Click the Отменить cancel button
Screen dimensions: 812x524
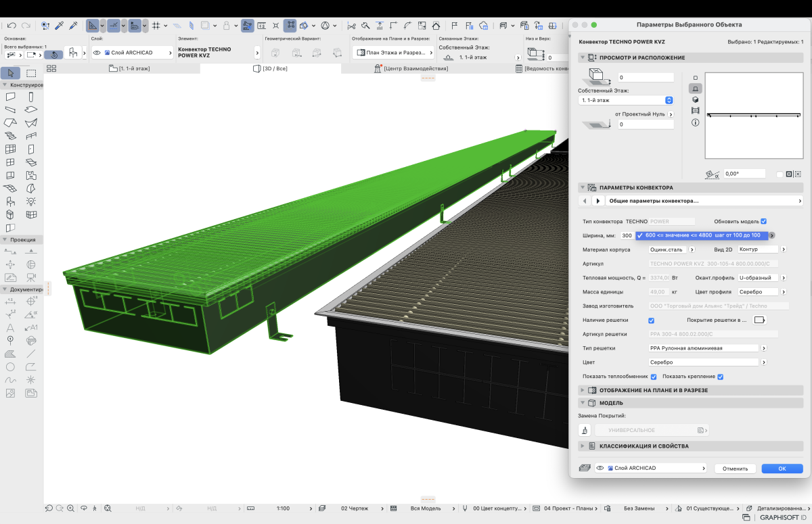734,468
